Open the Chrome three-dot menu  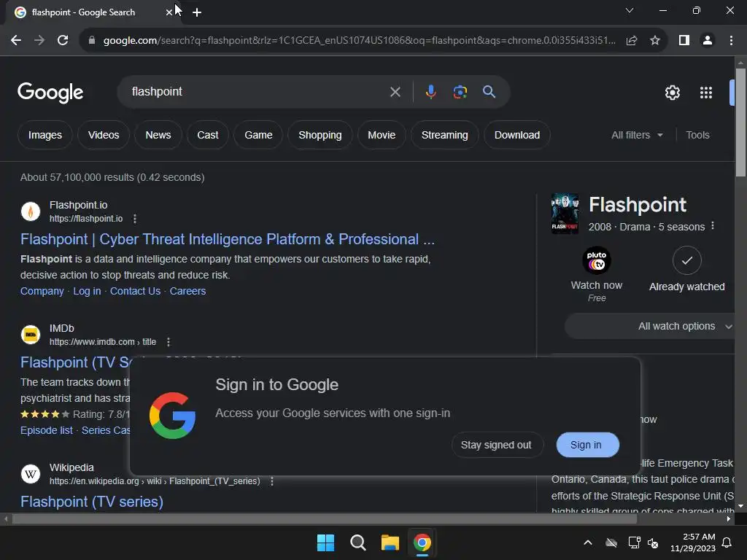[x=731, y=41]
